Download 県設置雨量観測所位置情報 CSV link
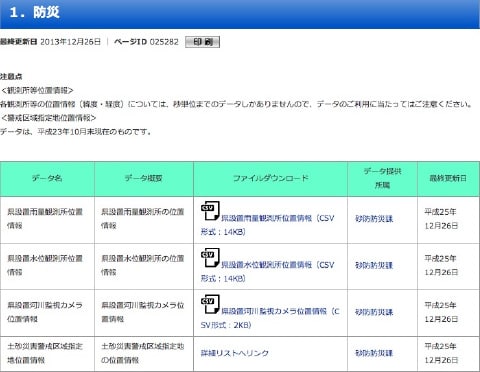This screenshot has height=372, width=480. pyautogui.click(x=267, y=225)
